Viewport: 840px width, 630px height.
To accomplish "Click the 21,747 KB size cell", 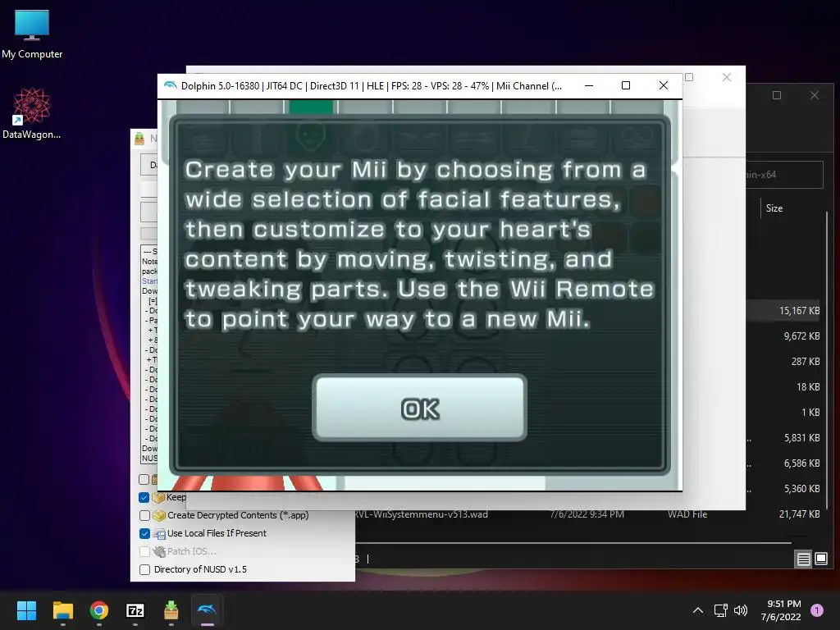I will pyautogui.click(x=799, y=514).
